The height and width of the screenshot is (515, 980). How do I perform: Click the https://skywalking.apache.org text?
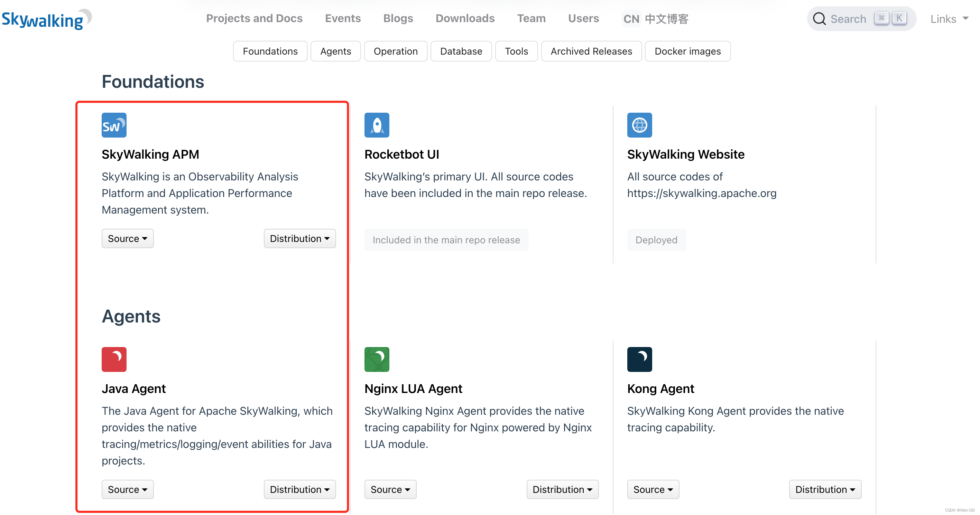(702, 193)
